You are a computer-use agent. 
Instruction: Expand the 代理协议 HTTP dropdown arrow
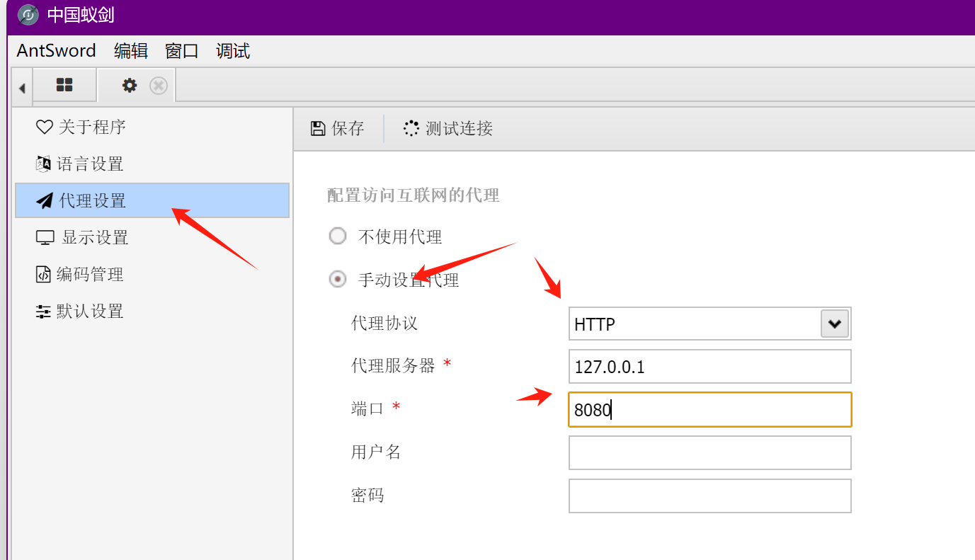pos(835,324)
